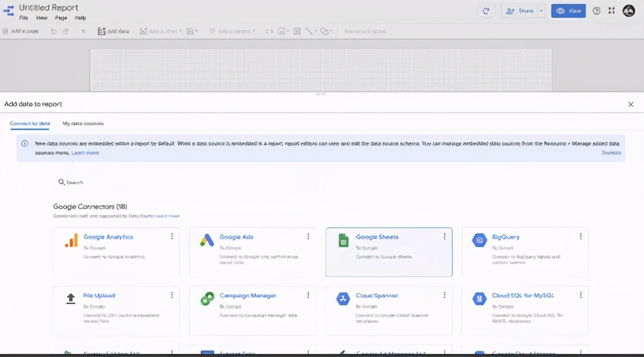The height and width of the screenshot is (357, 644).
Task: Open Cloud SQL for MySQL options menu
Action: (x=581, y=295)
